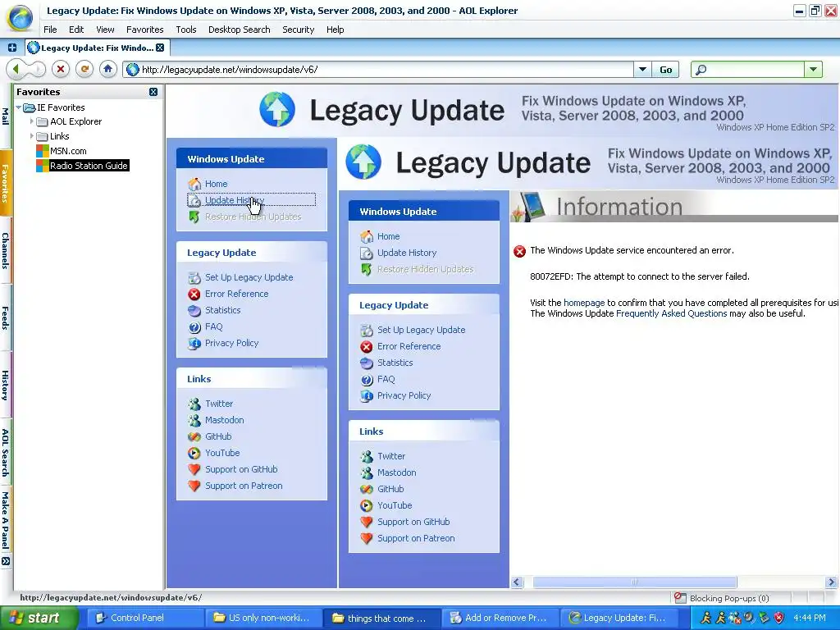Image resolution: width=840 pixels, height=630 pixels.
Task: Click Privacy Policy link in inner sidebar
Action: [x=404, y=395]
